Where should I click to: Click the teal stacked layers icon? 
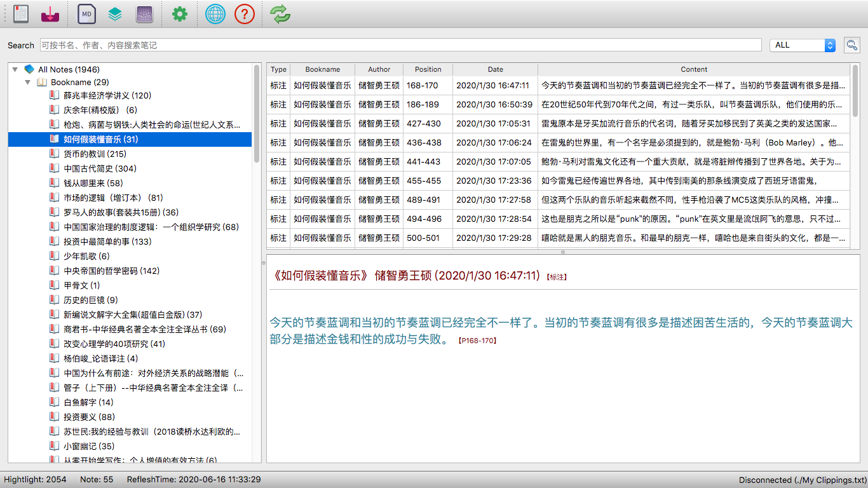pyautogui.click(x=115, y=14)
